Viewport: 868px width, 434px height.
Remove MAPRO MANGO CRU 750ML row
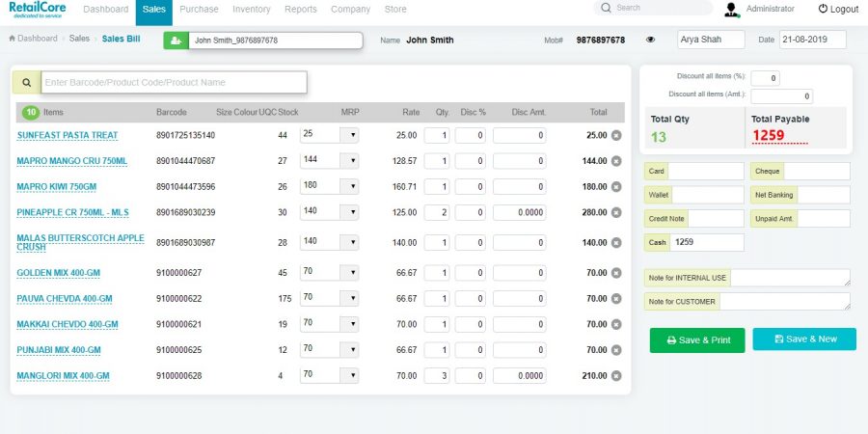pos(616,161)
